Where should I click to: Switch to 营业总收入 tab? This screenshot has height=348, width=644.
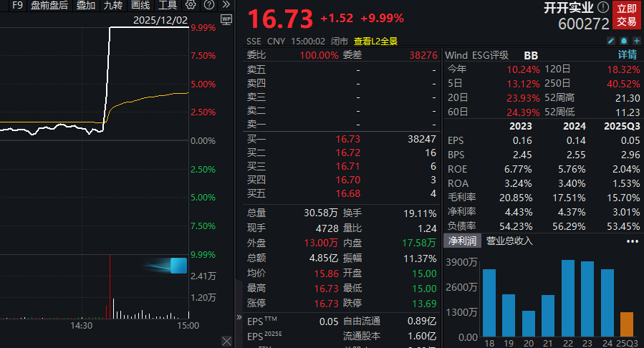(x=509, y=241)
